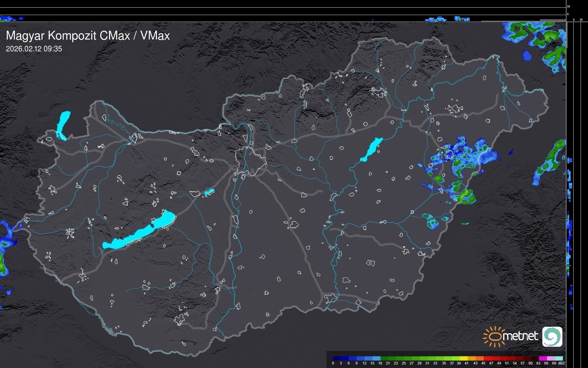Click the Magyar Kompozit CMax / VMax title
This screenshot has height=368, width=588.
(x=88, y=36)
